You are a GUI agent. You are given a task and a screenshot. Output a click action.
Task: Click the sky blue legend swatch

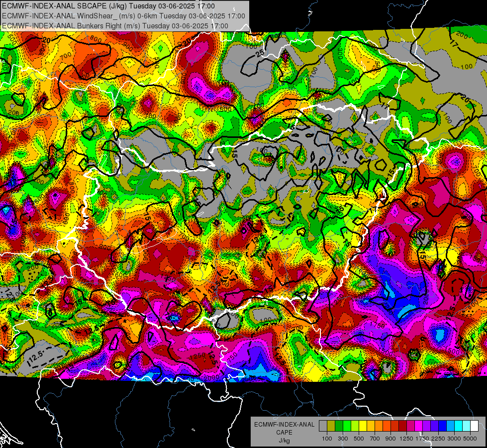pyautogui.click(x=450, y=426)
